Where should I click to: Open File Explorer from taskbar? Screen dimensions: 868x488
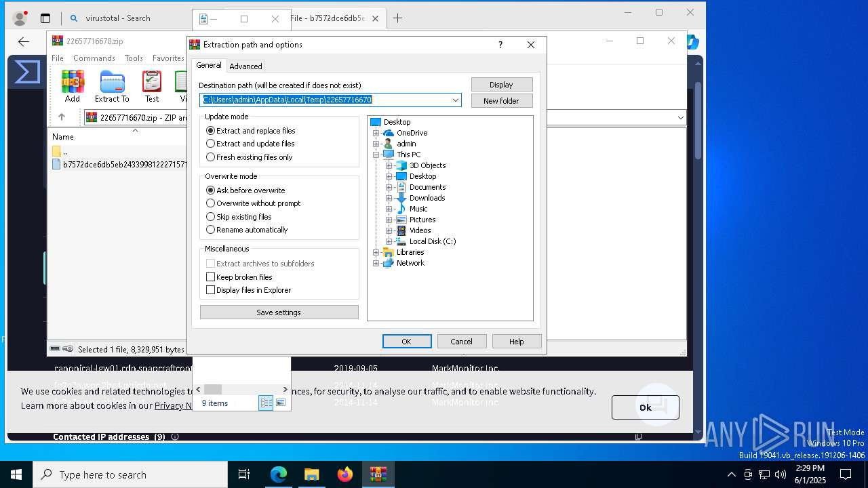[x=312, y=474]
